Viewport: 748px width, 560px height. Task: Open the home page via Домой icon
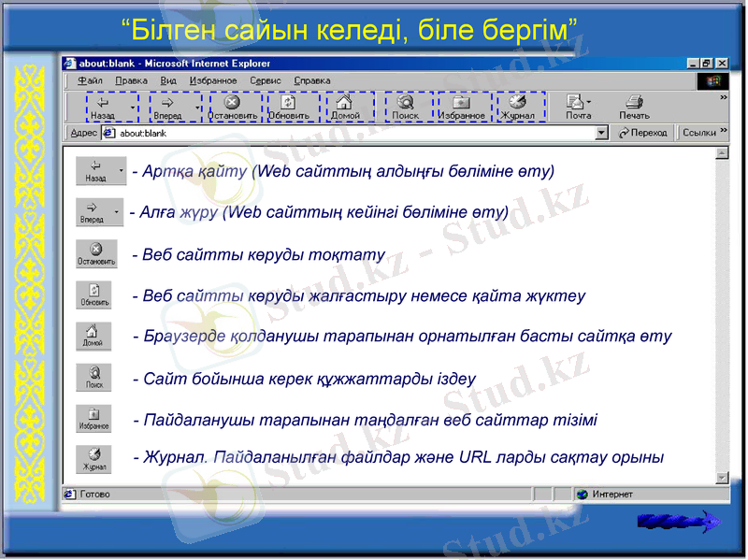tap(343, 103)
